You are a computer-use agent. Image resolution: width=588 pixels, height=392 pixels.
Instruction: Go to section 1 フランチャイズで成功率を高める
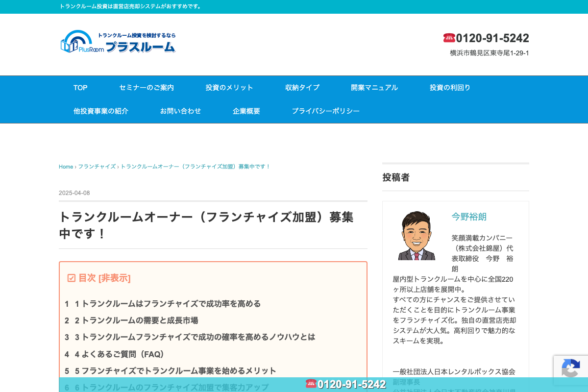pos(168,304)
